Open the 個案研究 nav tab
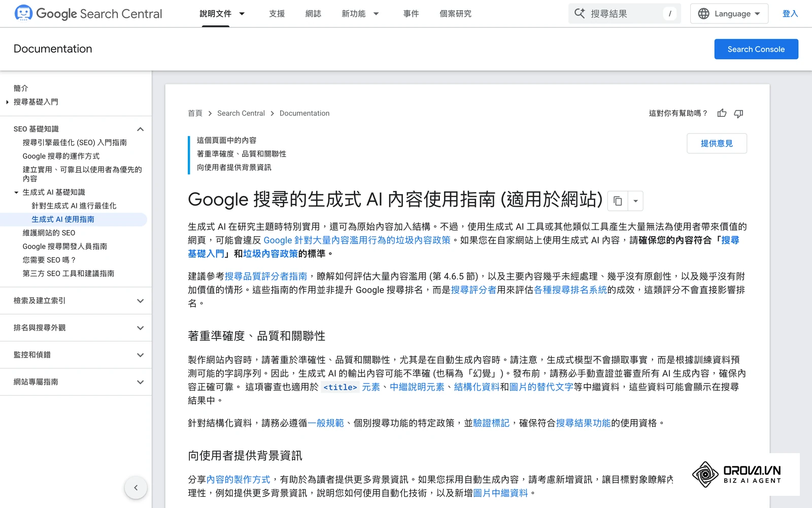812x508 pixels. tap(456, 14)
